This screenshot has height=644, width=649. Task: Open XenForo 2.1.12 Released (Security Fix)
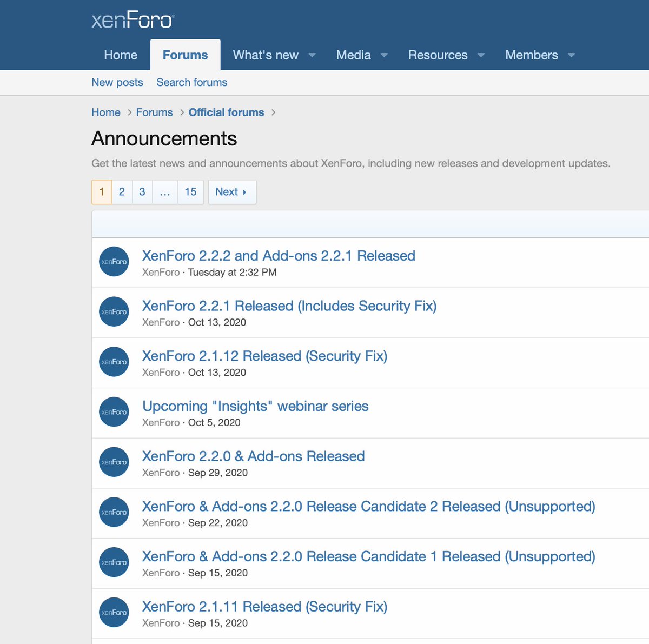coord(264,356)
